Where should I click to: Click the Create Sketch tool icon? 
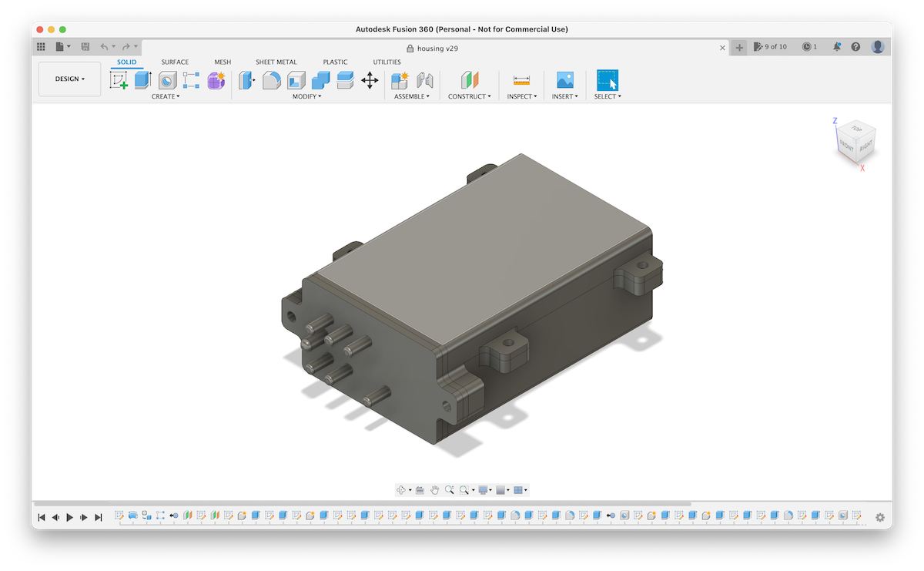click(x=119, y=80)
